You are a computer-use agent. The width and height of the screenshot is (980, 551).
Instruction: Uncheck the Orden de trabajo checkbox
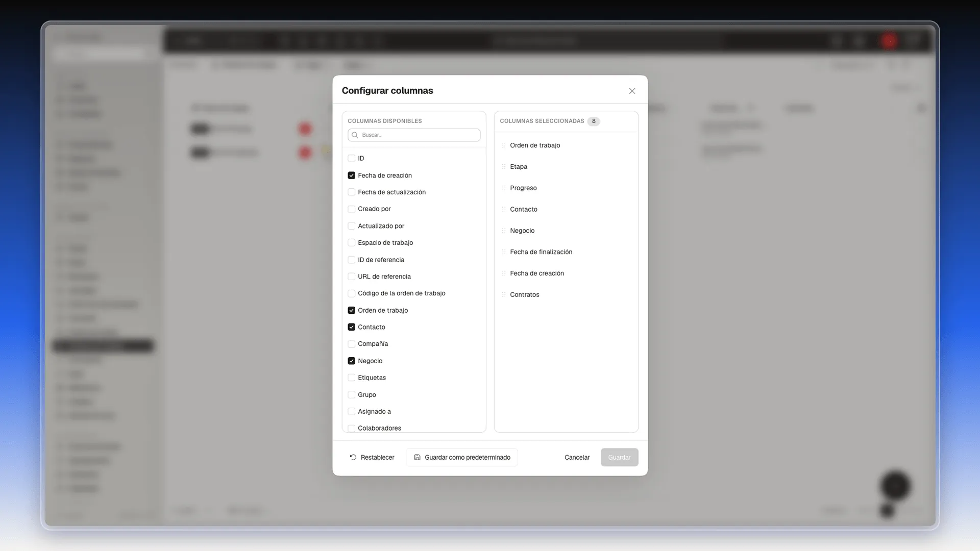click(x=351, y=310)
